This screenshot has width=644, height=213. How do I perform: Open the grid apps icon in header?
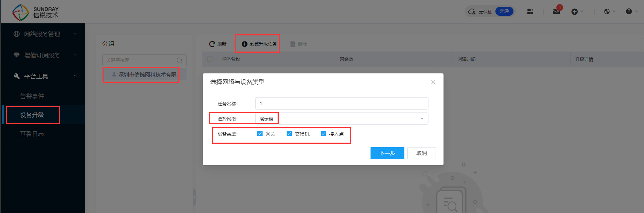(x=530, y=12)
